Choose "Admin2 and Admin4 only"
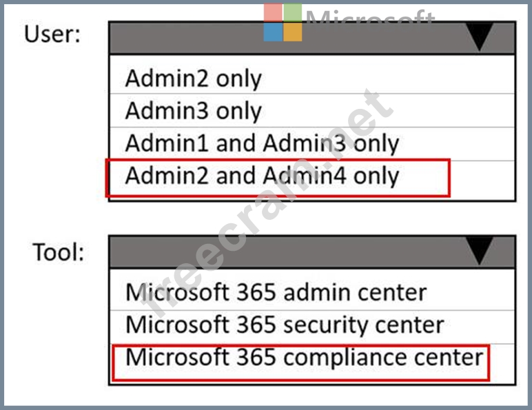Image resolution: width=532 pixels, height=410 pixels. (x=262, y=176)
